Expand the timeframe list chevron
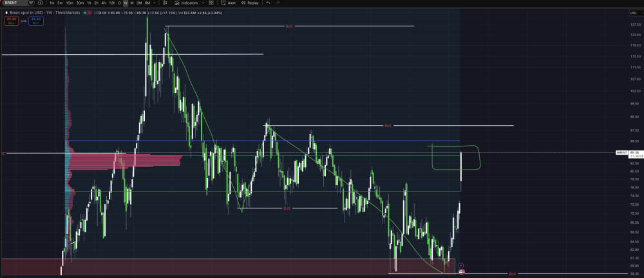This screenshot has width=644, height=278. 155,3
